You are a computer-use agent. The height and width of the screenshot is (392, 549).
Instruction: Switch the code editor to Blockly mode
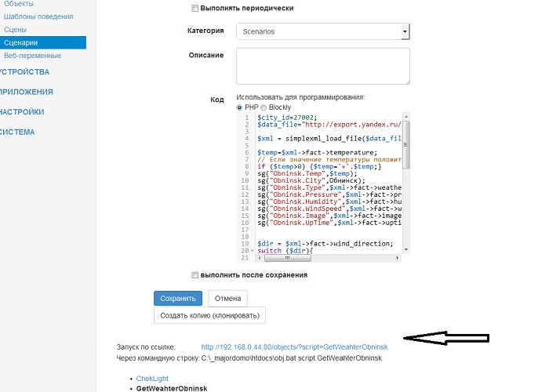tap(264, 107)
